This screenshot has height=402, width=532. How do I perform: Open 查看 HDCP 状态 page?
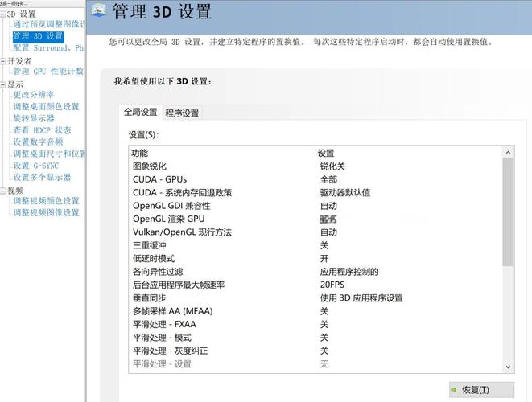click(x=42, y=130)
